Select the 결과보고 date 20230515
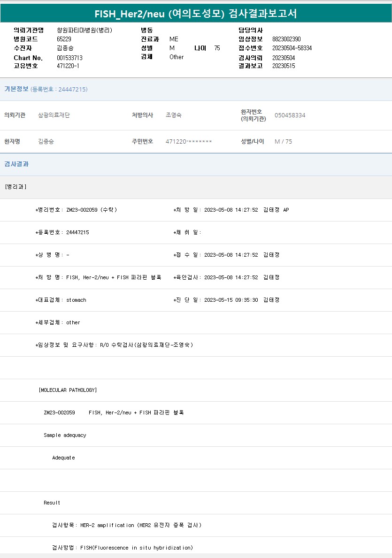The height and width of the screenshot is (558, 392). pos(284,66)
